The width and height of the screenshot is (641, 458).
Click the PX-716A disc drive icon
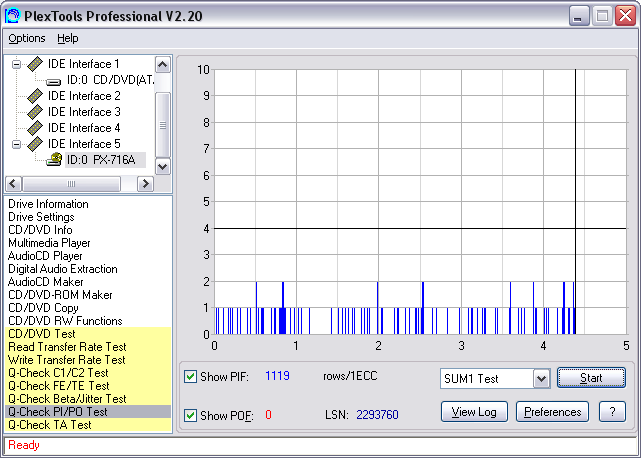click(54, 159)
